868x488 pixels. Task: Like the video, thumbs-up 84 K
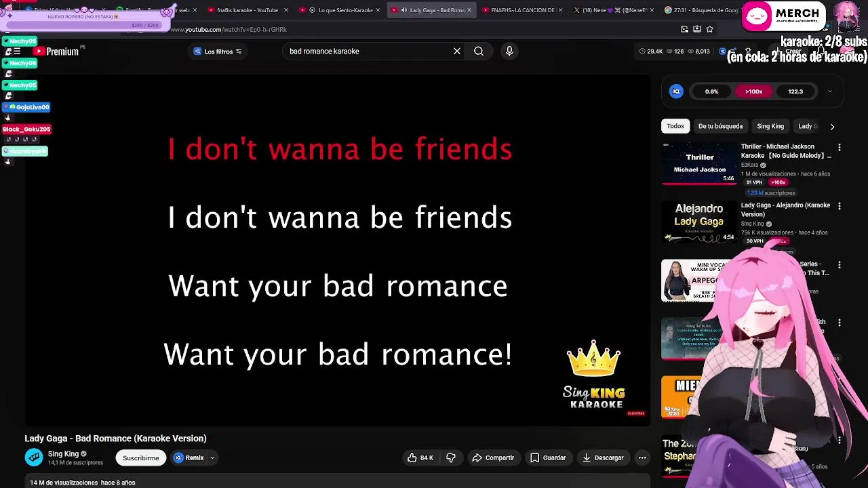pyautogui.click(x=420, y=458)
